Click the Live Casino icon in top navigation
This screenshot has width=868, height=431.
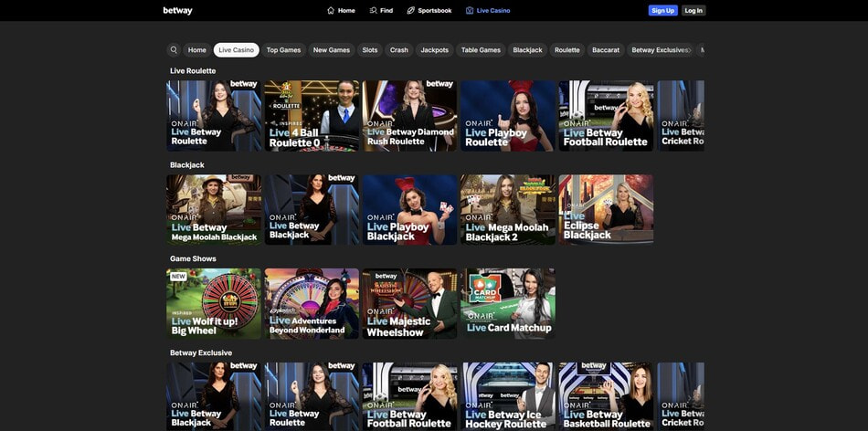(x=470, y=11)
